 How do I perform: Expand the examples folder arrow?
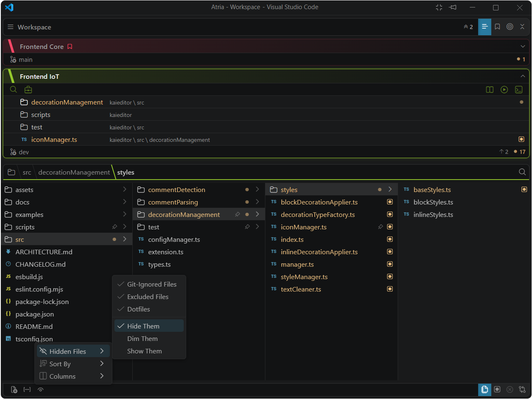tap(125, 214)
